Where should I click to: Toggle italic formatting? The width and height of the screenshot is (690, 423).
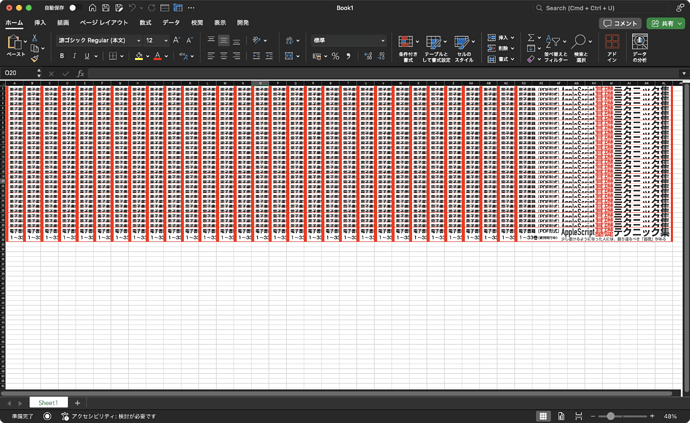click(75, 56)
